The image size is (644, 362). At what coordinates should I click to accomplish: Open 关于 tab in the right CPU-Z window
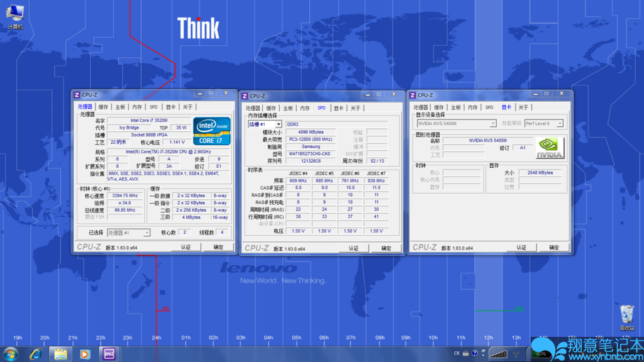pos(523,107)
